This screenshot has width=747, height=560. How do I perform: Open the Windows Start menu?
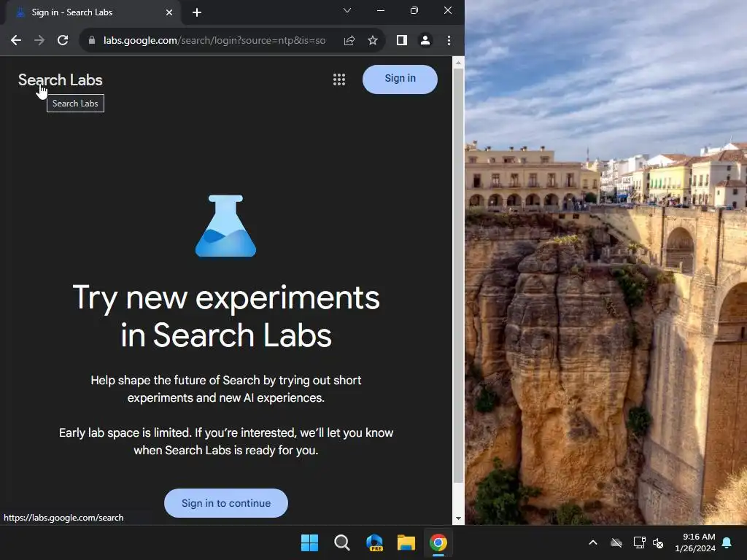coord(309,542)
